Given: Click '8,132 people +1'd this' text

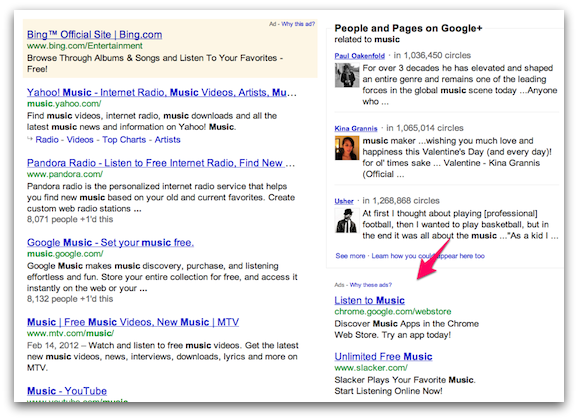Looking at the screenshot, I should [70, 299].
